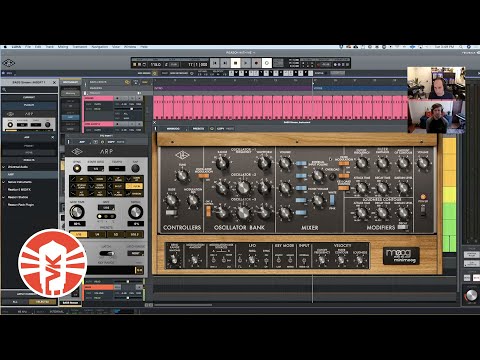Toggle the loop button in transport
Viewport: 480px width, 360px height.
[x=267, y=63]
